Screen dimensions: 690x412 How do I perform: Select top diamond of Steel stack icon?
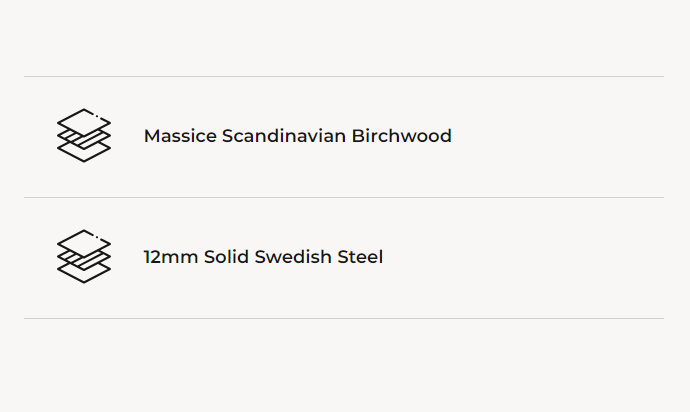(84, 240)
